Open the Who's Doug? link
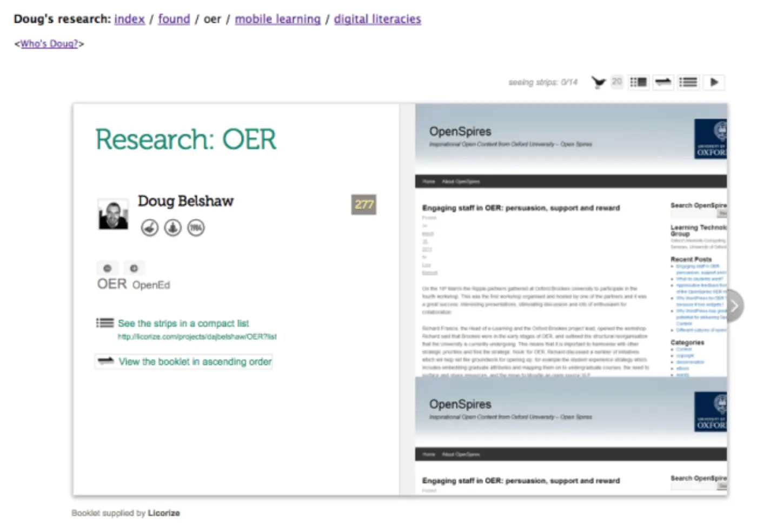This screenshot has height=532, width=757. coord(49,44)
